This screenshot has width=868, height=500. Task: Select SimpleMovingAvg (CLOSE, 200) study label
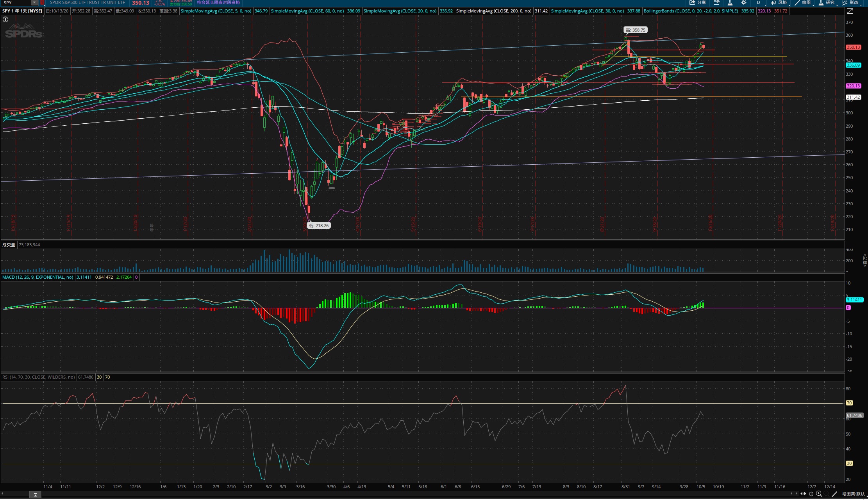(494, 11)
